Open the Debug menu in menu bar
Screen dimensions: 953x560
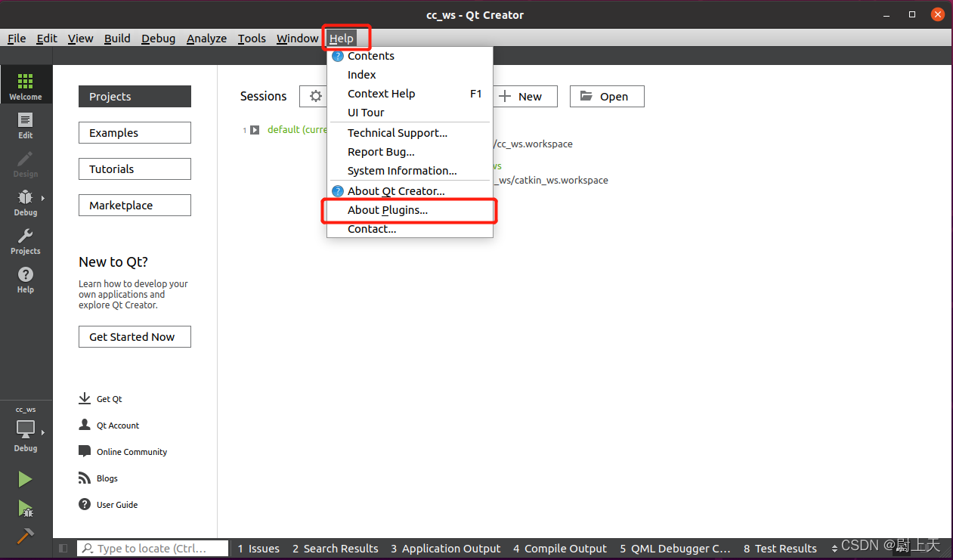click(158, 38)
